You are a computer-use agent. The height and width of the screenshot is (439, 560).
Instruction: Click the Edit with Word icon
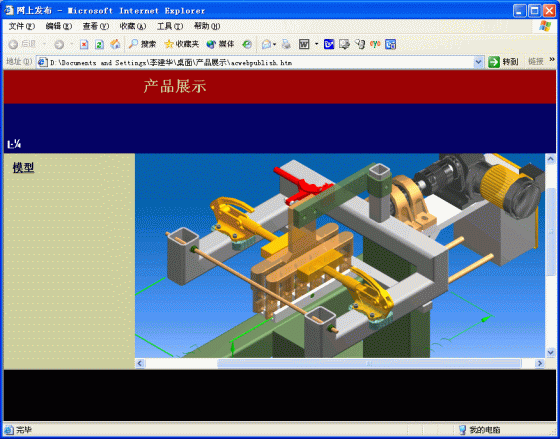(304, 44)
